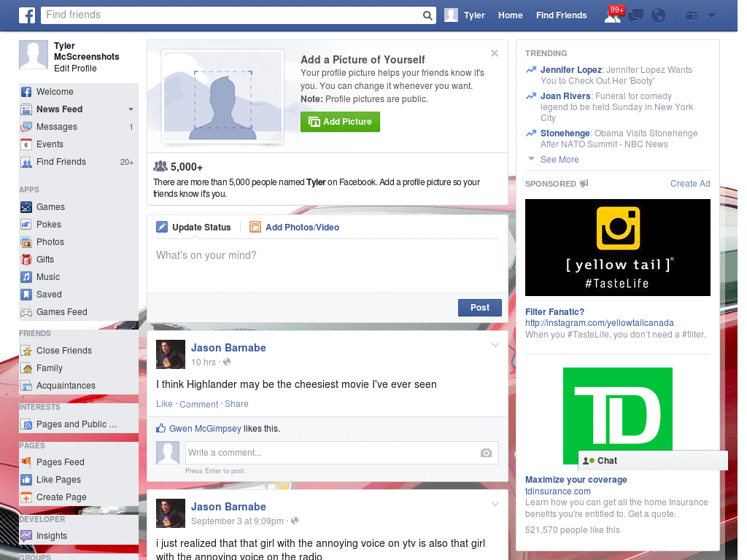The image size is (747, 560).
Task: Like the Highlander post
Action: (x=164, y=404)
